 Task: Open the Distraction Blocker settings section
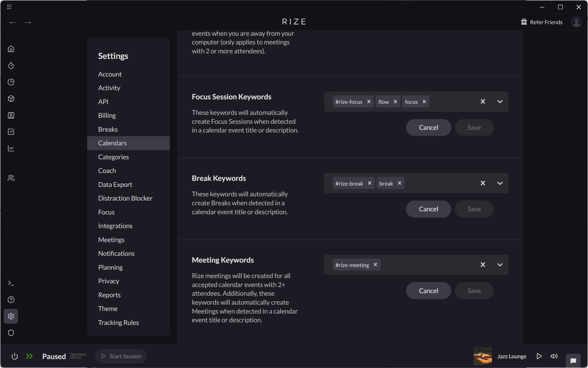125,198
